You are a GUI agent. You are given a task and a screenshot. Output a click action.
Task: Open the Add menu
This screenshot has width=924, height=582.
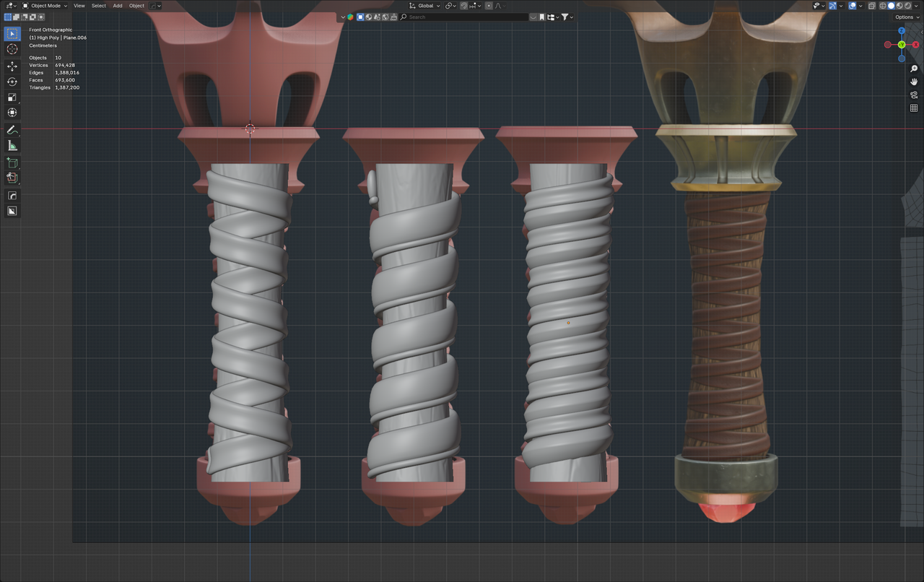pyautogui.click(x=118, y=6)
